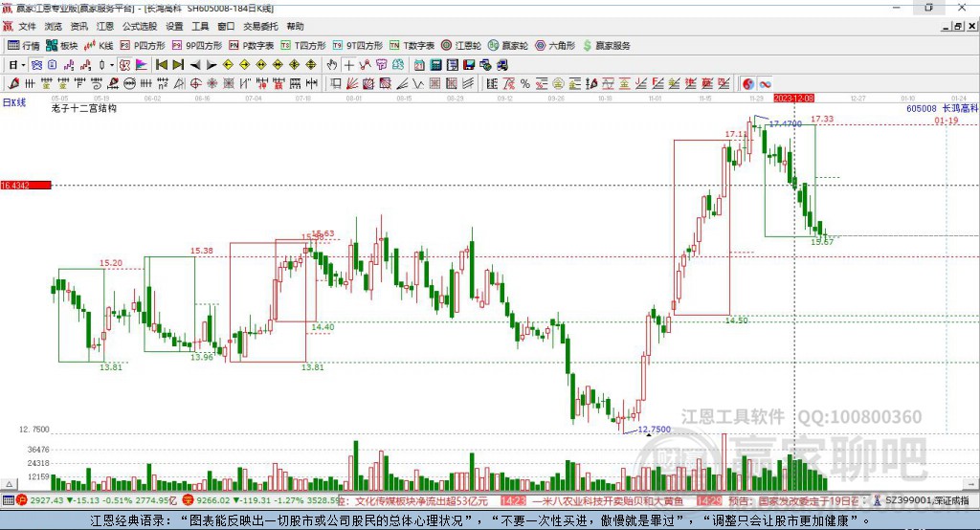Viewport: 980px width, 530px height.
Task: Click SZ399001,深证成指 in the status bar
Action: (x=926, y=500)
